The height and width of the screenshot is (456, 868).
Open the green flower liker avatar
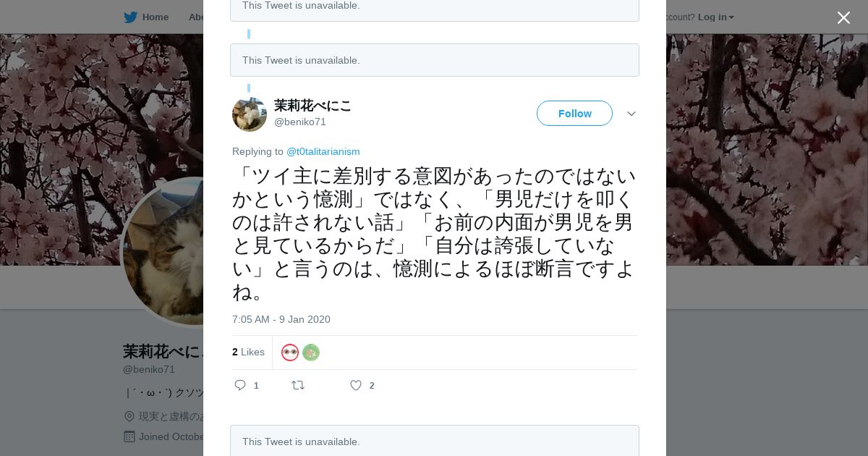tap(311, 352)
